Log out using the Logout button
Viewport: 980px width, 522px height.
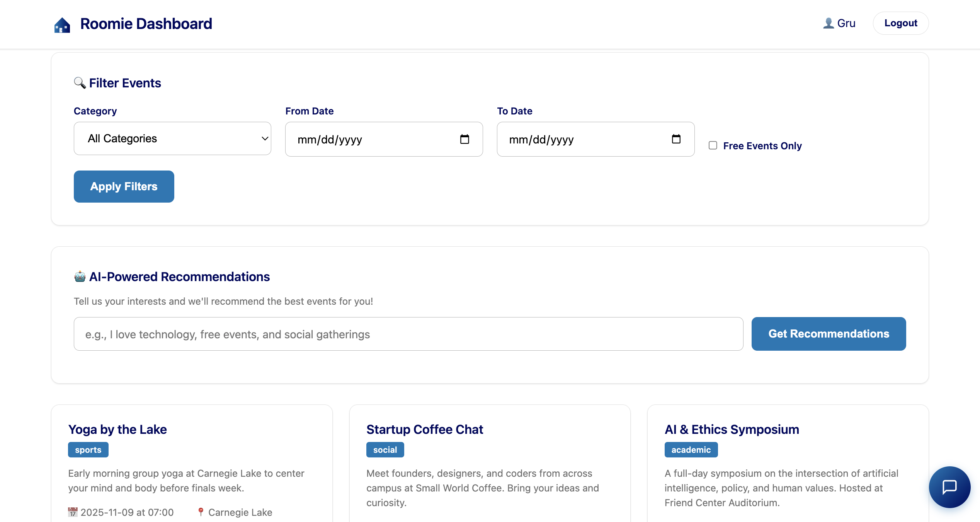coord(900,23)
